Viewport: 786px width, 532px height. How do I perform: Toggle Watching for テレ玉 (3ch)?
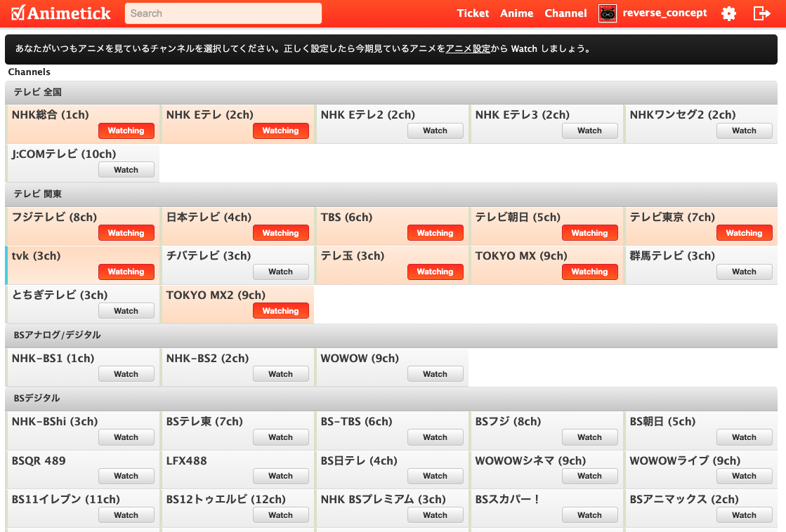coord(435,272)
